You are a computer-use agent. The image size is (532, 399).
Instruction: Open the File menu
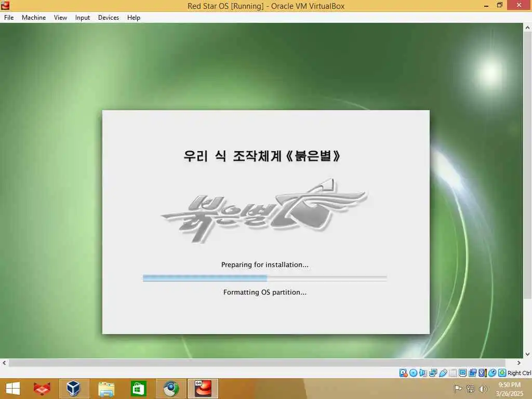tap(9, 18)
